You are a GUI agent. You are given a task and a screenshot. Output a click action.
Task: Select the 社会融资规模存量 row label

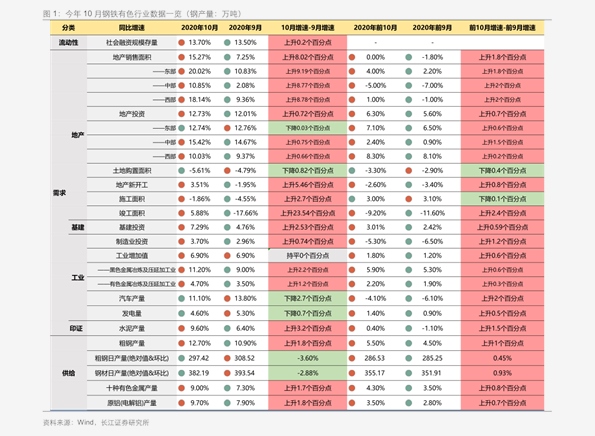[x=132, y=42]
